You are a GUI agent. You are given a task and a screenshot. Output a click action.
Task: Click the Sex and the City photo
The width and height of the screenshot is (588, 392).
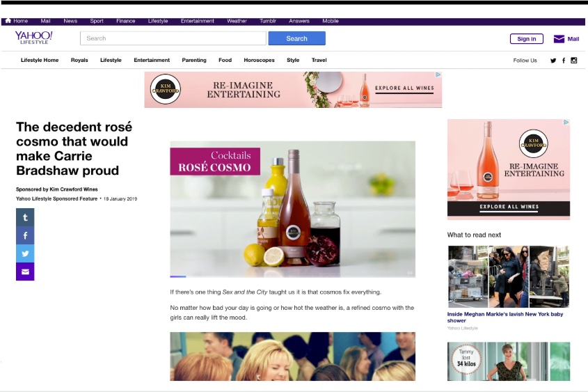point(292,356)
